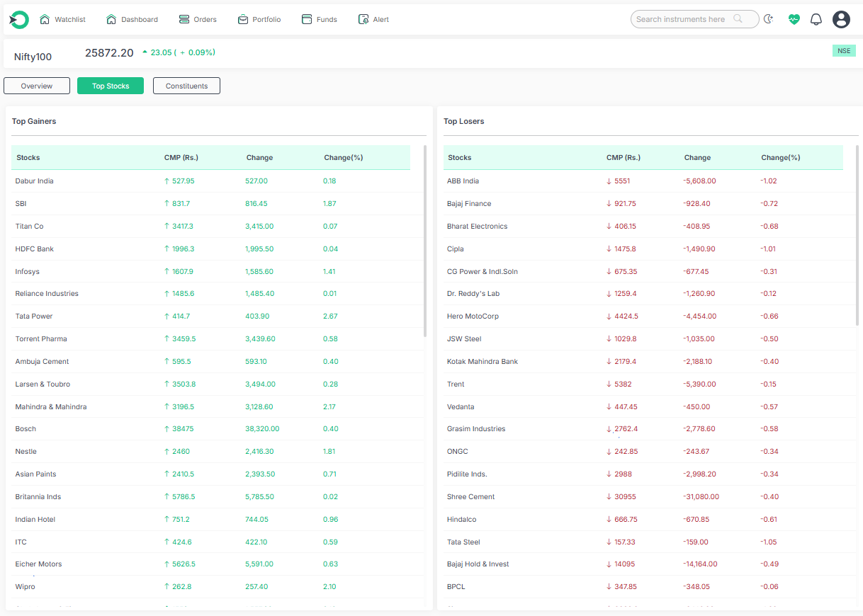Navigate to Portfolio
The image size is (863, 616).
pyautogui.click(x=259, y=20)
